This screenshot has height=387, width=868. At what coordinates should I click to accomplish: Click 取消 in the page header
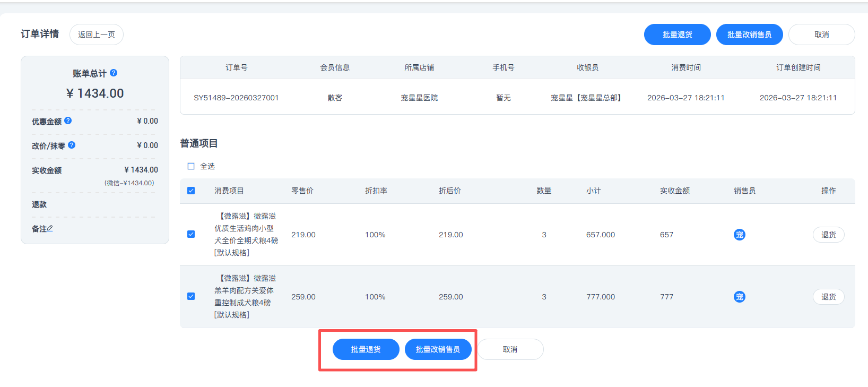(821, 35)
